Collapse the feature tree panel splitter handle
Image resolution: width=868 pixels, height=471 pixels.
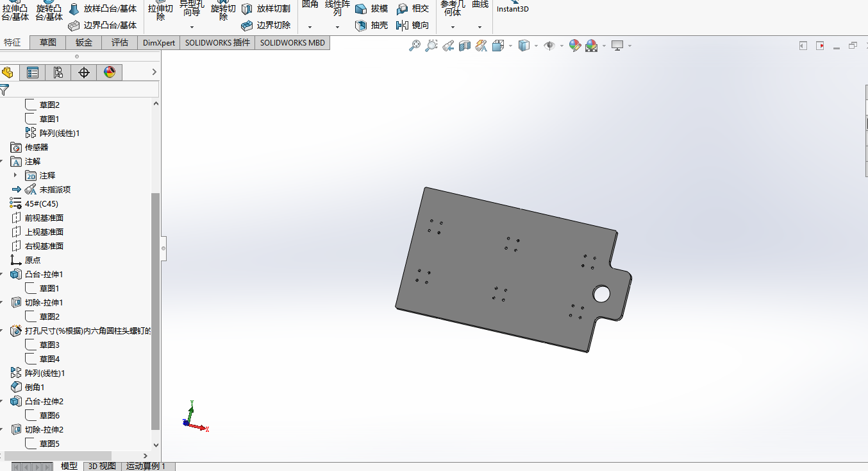coord(163,248)
